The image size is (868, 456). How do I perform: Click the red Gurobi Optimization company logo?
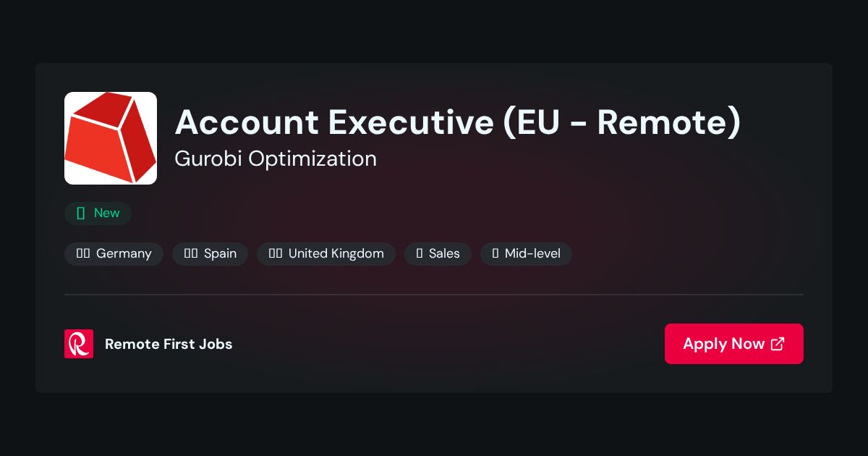coord(111,138)
